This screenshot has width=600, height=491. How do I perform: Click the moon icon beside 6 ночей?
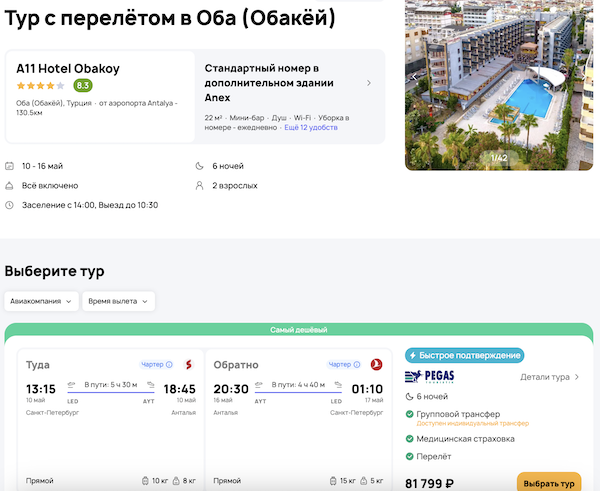pos(201,166)
